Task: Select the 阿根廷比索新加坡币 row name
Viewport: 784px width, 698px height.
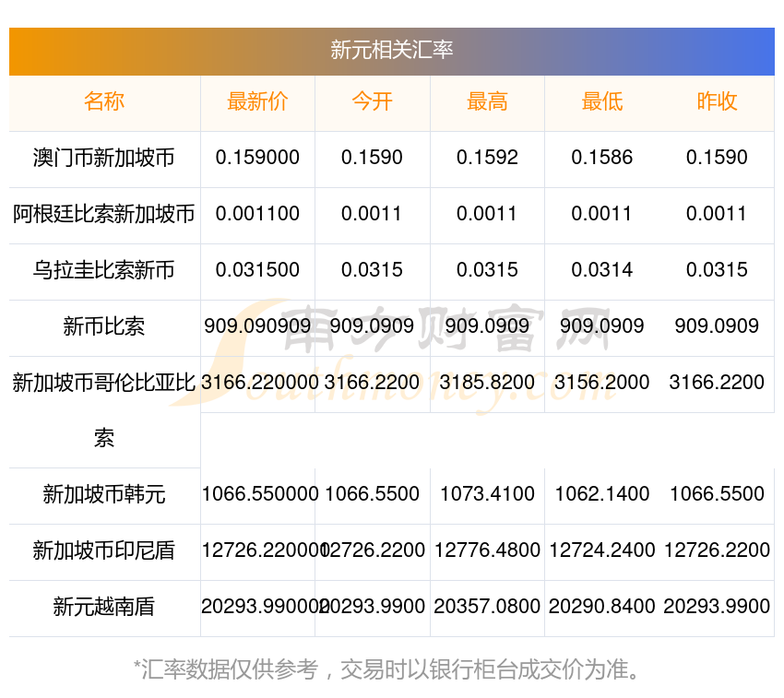Action: click(x=104, y=214)
